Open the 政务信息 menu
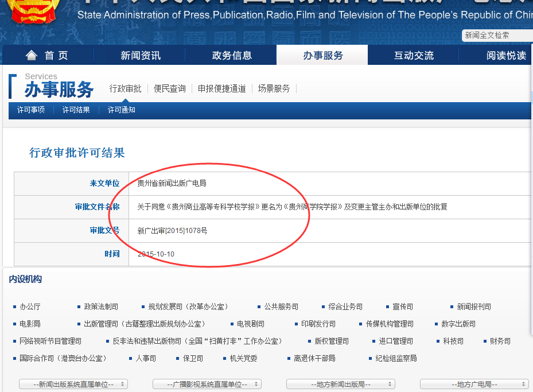This screenshot has width=533, height=392. (x=232, y=56)
